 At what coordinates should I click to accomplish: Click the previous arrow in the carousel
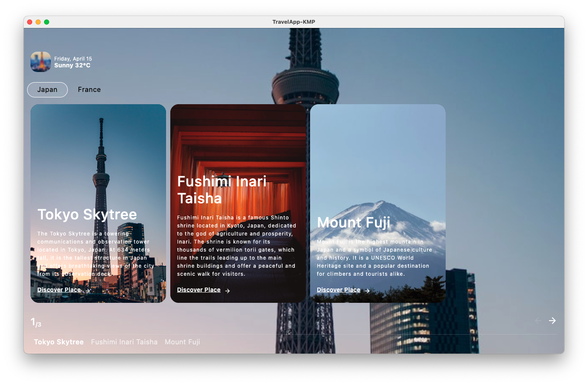[538, 321]
